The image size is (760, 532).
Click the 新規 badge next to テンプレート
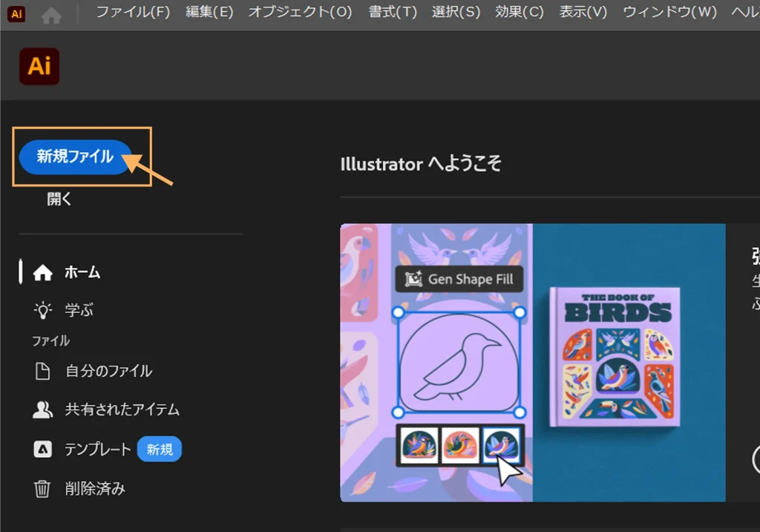tap(160, 449)
